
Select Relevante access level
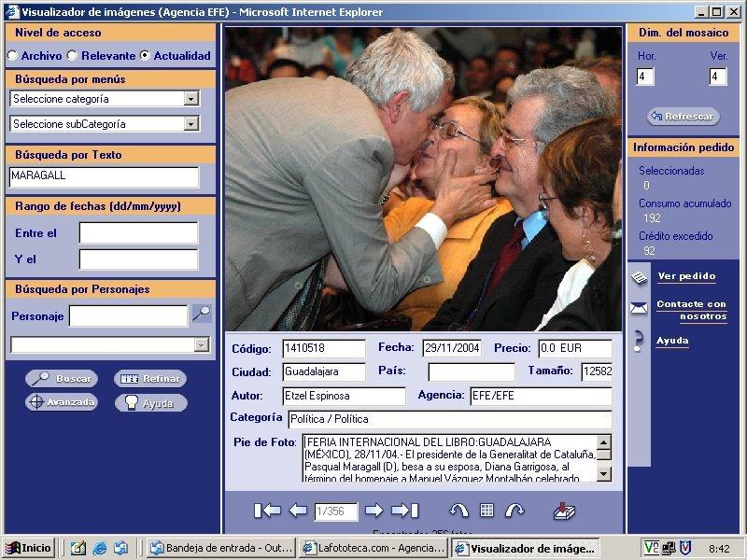coord(72,56)
